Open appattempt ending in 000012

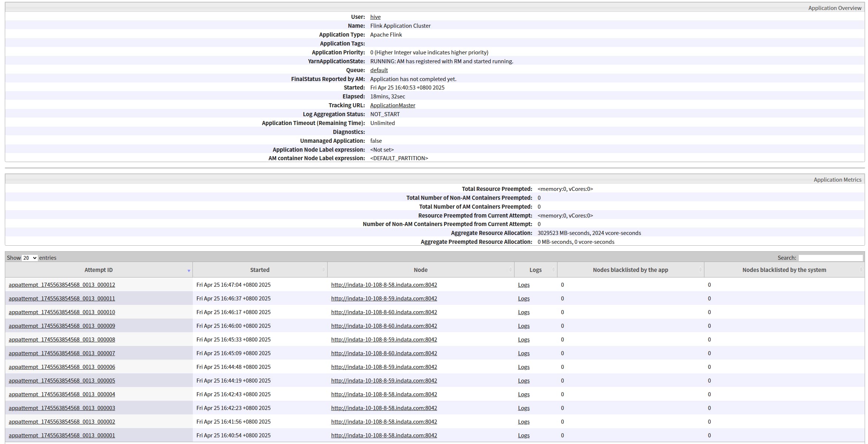coord(62,285)
